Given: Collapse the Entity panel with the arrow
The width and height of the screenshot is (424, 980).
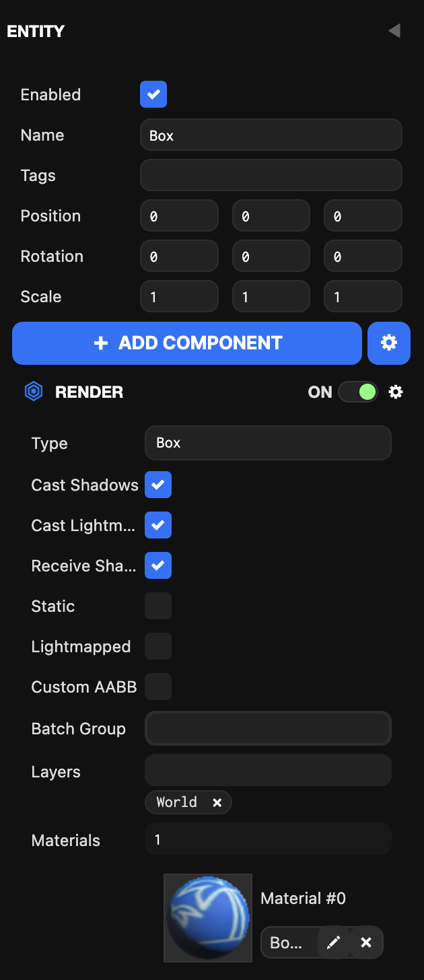Looking at the screenshot, I should (394, 31).
